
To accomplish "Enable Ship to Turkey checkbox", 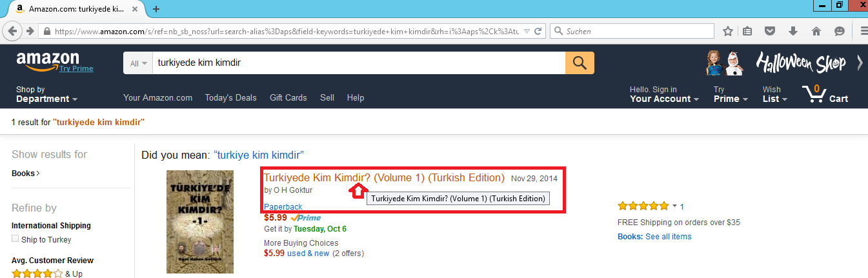I will pyautogui.click(x=15, y=239).
